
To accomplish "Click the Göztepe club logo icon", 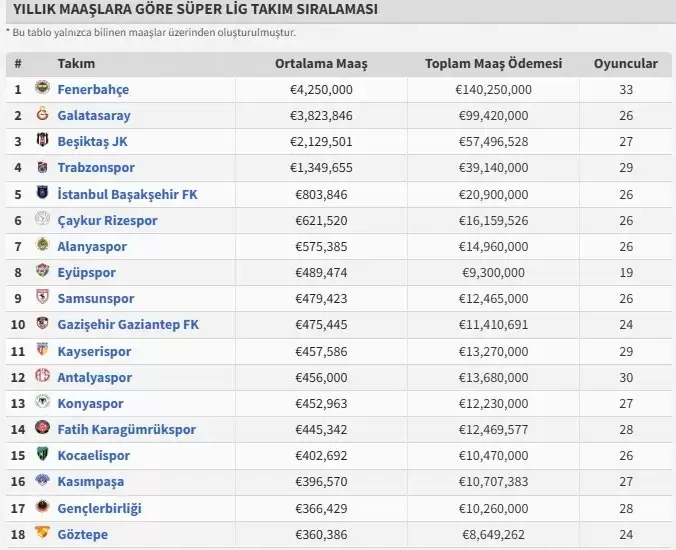I will (x=43, y=534).
